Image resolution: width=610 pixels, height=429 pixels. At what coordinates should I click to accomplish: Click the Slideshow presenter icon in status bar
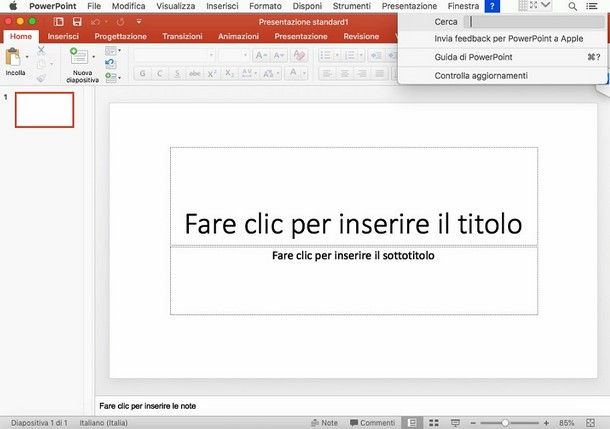455,423
